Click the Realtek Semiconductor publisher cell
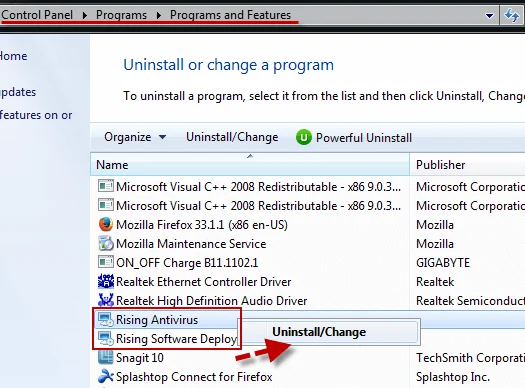Image resolution: width=525 pixels, height=388 pixels. [x=470, y=301]
